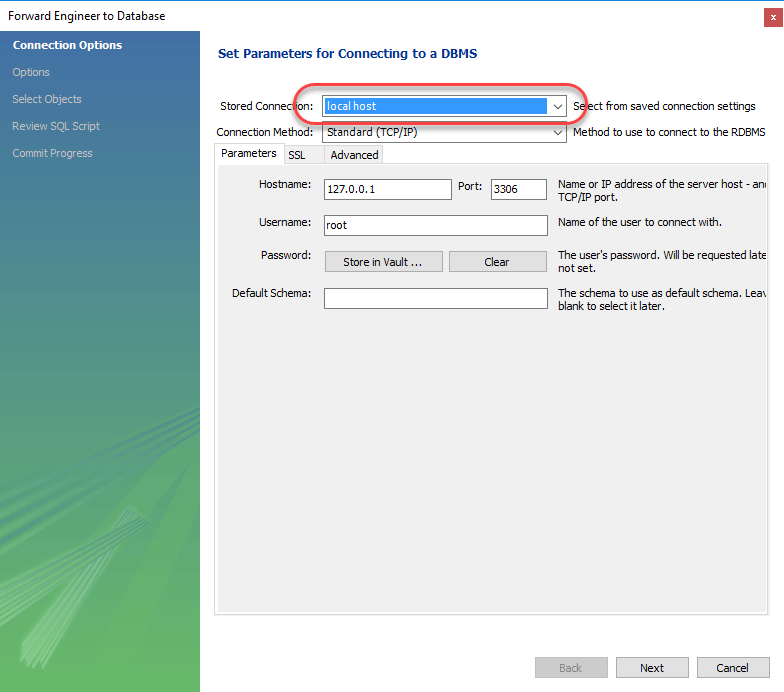Screen dimensions: 784x692
Task: Jump to the Review SQL Script step
Action: click(x=56, y=126)
